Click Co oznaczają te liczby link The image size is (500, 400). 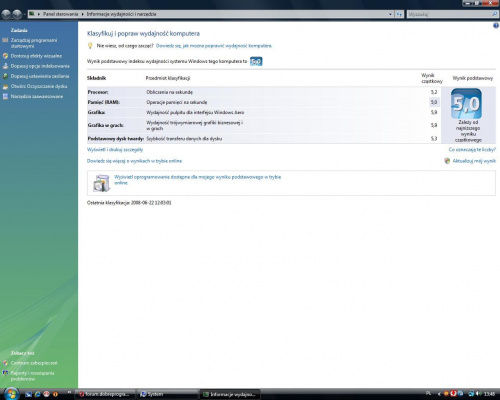[x=472, y=150]
